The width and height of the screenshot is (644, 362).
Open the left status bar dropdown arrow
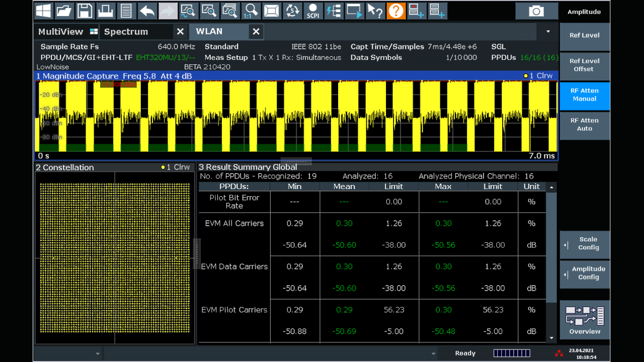pyautogui.click(x=98, y=353)
